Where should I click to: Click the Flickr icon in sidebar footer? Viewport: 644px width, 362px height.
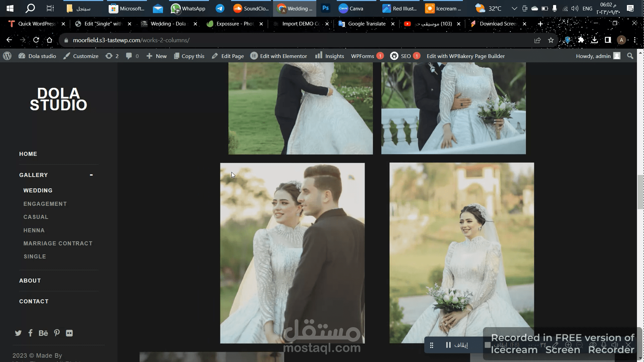[69, 333]
